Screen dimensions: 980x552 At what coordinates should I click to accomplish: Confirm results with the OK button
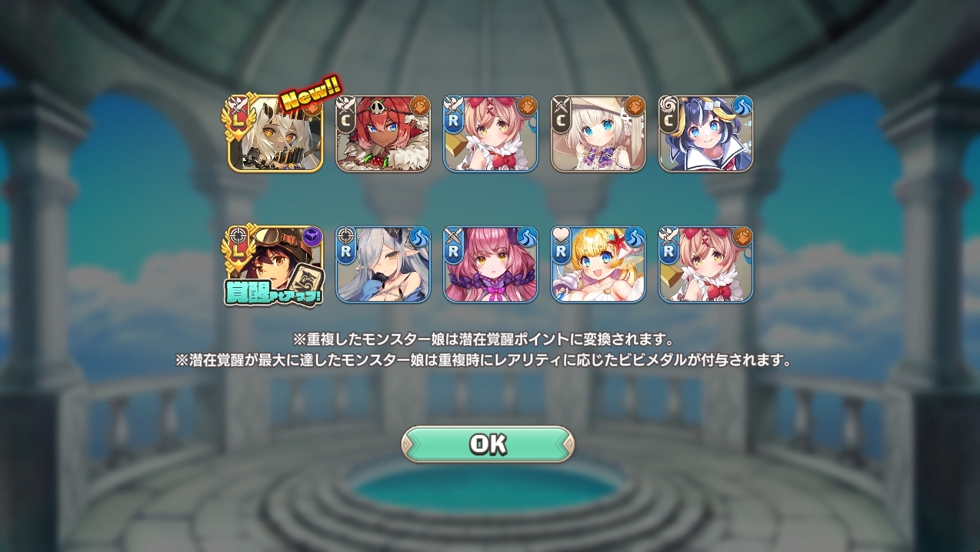[488, 444]
